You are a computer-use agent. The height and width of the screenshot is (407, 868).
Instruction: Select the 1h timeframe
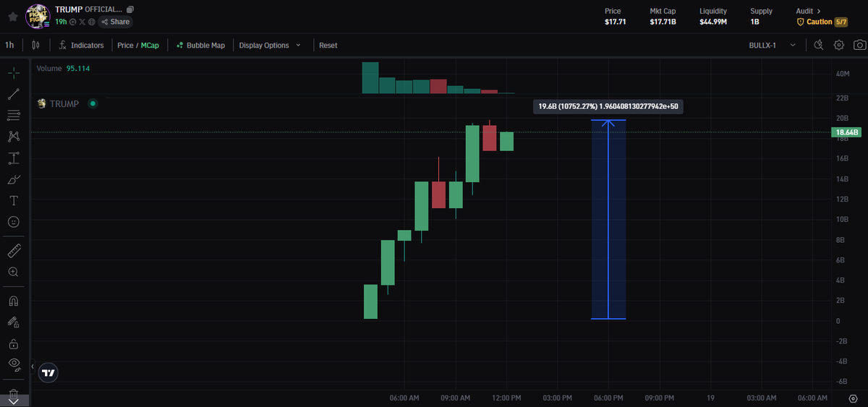9,45
